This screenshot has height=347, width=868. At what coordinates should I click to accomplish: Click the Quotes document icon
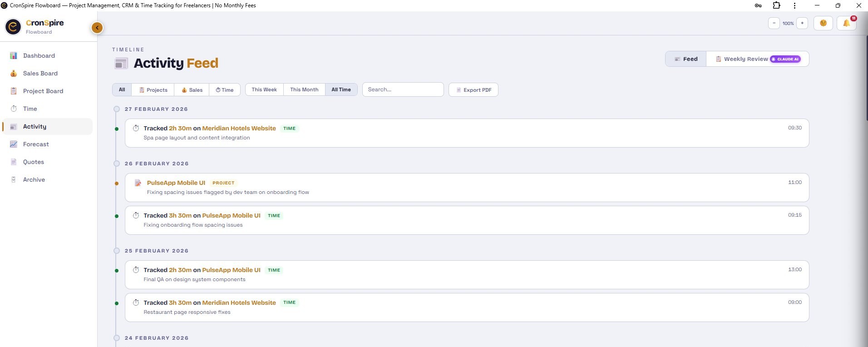click(x=14, y=162)
